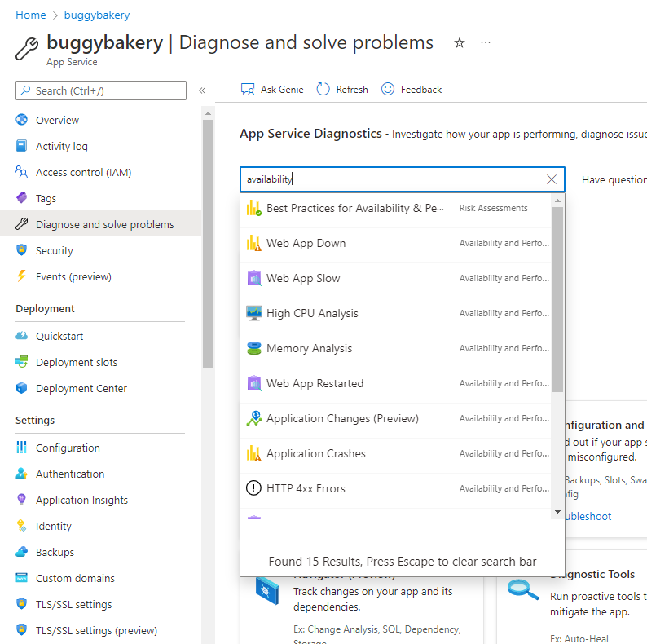Select the Web App Restarted result
This screenshot has height=644, width=647.
coord(396,383)
